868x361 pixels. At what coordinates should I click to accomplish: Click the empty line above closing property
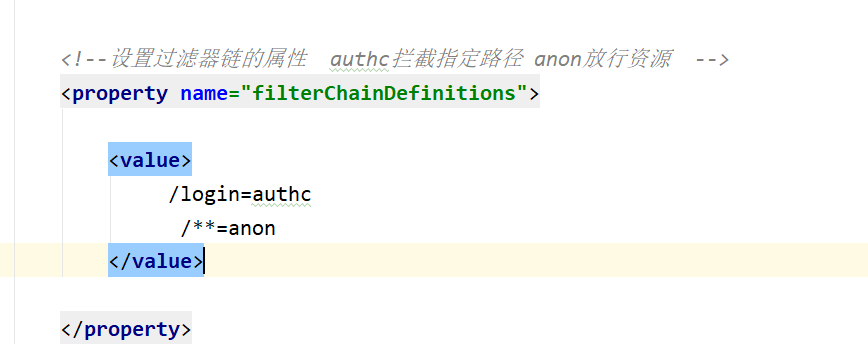coord(434,293)
